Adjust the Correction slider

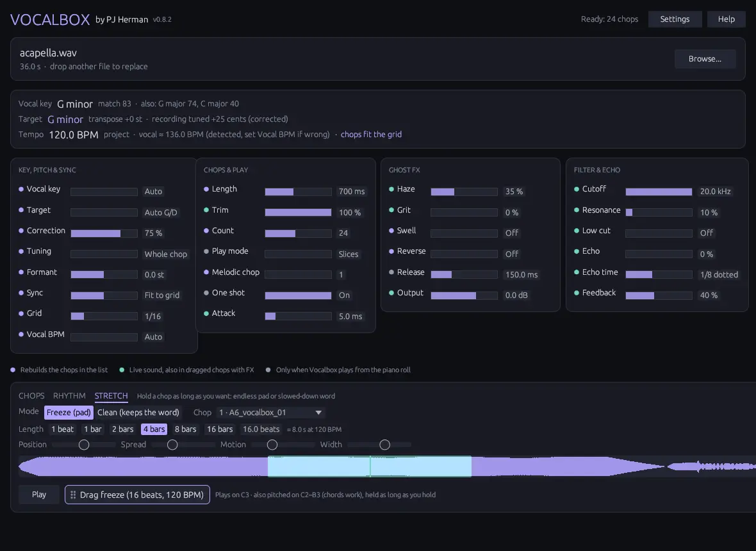tap(104, 233)
